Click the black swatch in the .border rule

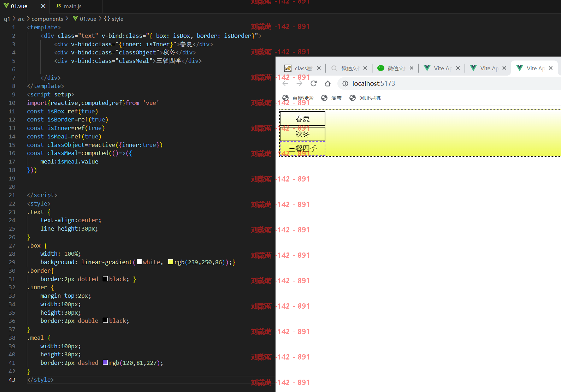pos(105,279)
